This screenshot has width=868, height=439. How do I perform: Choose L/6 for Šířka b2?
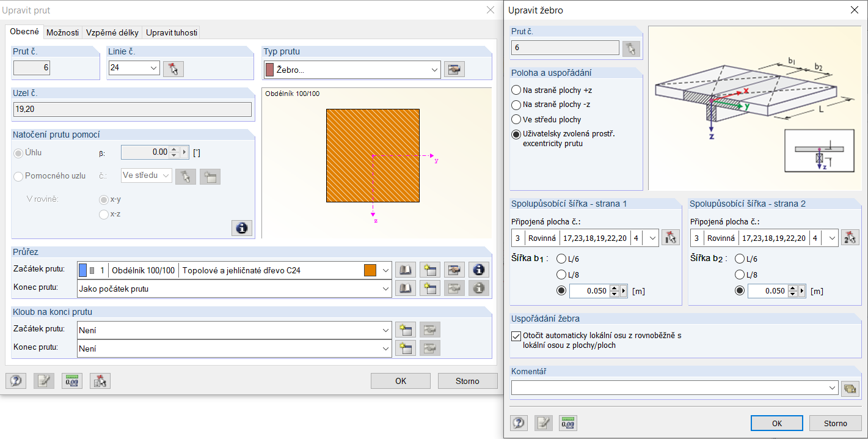[x=740, y=259]
